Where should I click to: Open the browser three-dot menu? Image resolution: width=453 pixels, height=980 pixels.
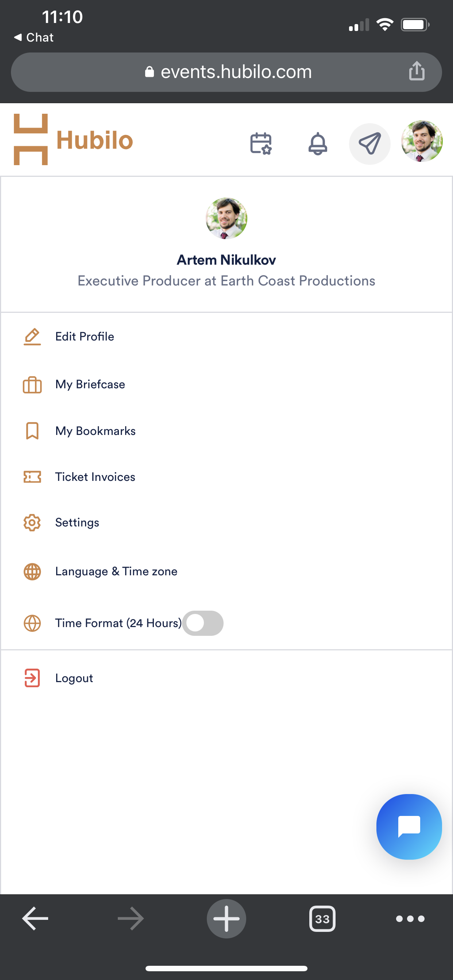(x=410, y=918)
